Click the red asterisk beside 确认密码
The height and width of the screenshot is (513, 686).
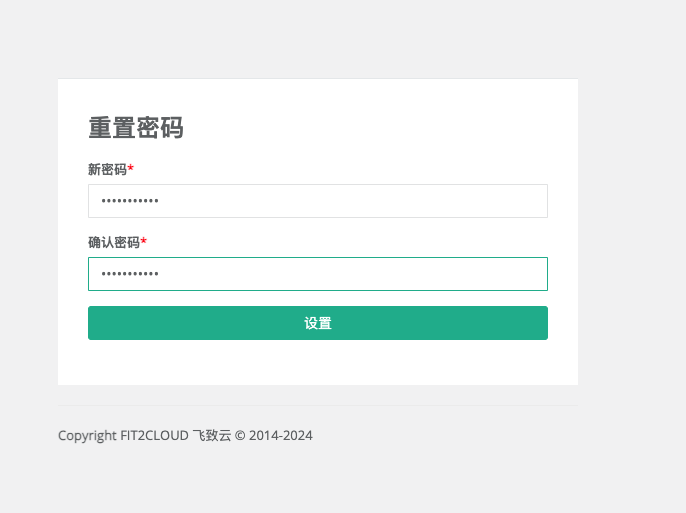[144, 241]
